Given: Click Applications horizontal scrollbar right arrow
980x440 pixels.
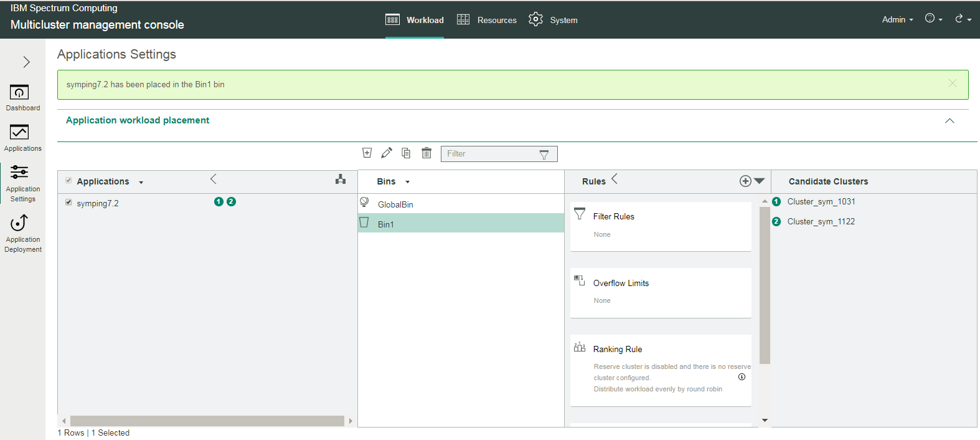Looking at the screenshot, I should (x=351, y=421).
